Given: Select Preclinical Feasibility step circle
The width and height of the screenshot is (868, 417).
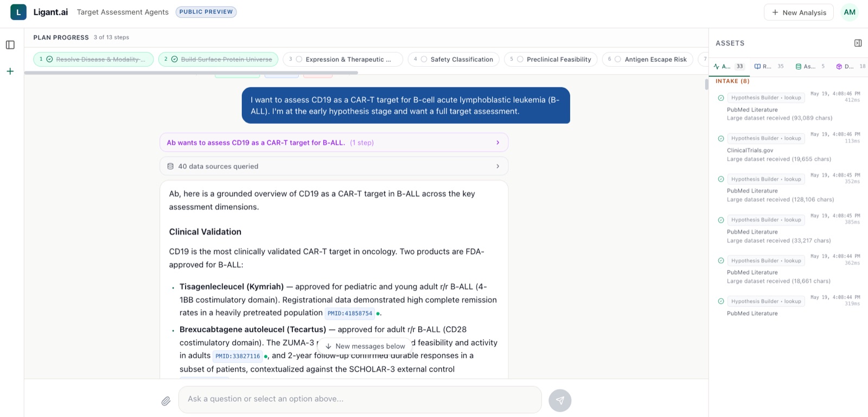Looking at the screenshot, I should click(x=520, y=59).
